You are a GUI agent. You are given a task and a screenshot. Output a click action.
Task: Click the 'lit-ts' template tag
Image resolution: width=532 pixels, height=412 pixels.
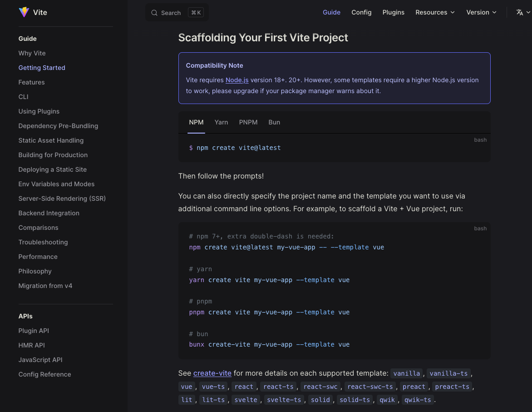(x=213, y=400)
